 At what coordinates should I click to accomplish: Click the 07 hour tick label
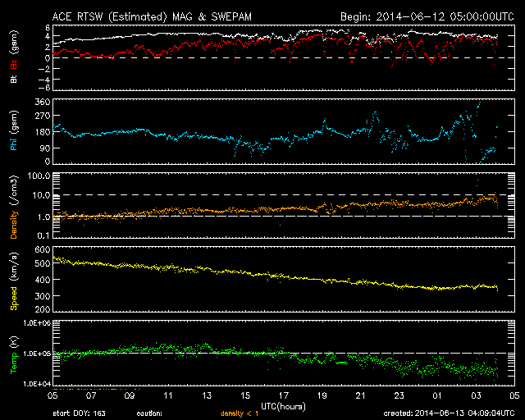point(91,395)
